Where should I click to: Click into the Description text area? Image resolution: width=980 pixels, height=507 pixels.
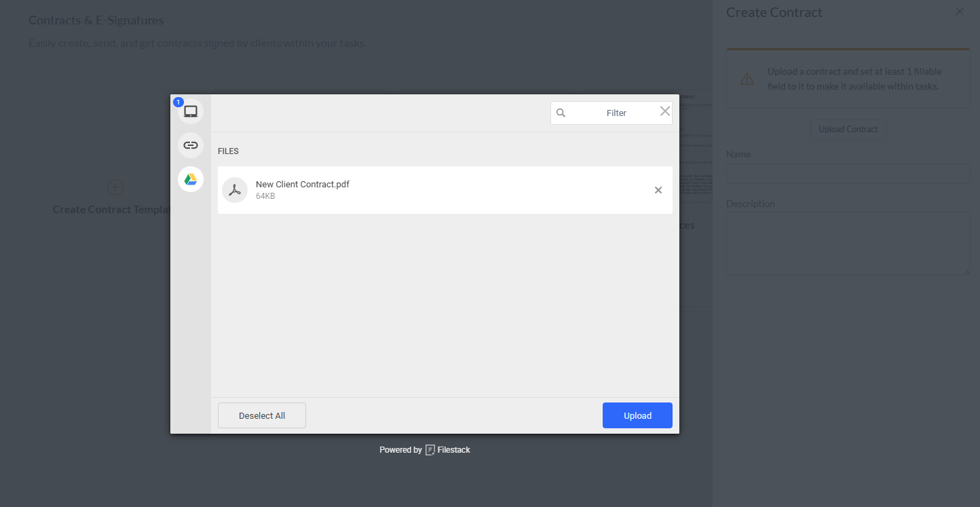[848, 244]
